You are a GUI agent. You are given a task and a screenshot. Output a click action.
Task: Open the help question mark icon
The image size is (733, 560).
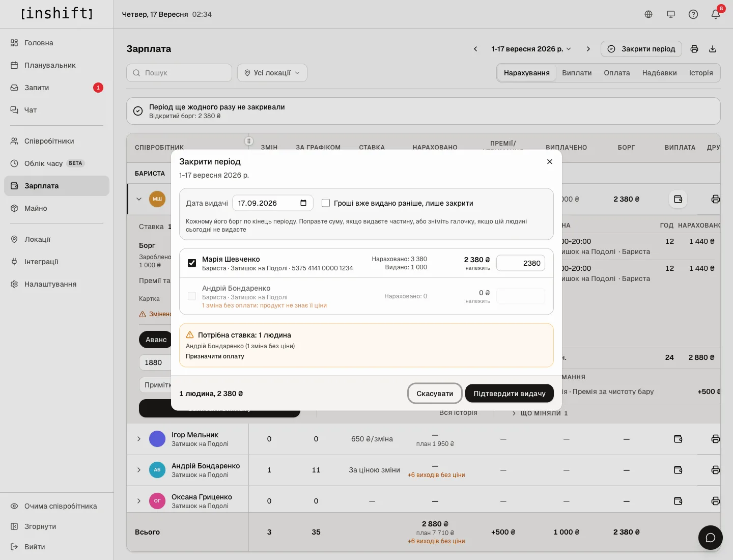(693, 14)
